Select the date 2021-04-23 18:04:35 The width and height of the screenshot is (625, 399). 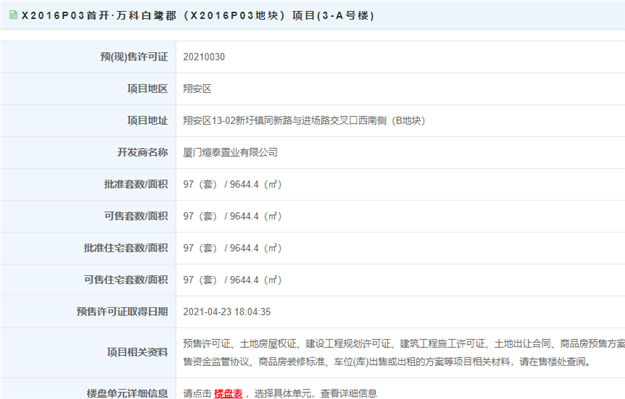[227, 312]
